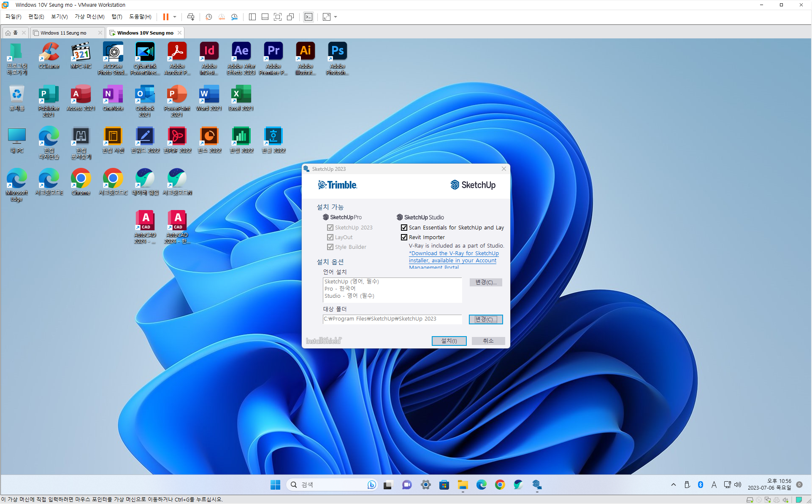Click the VMware take snapshot icon
This screenshot has width=812, height=504.
tap(208, 17)
